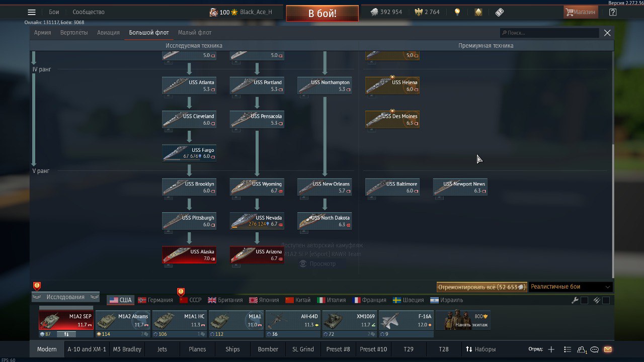Collapse the Исследования panel

click(65, 297)
